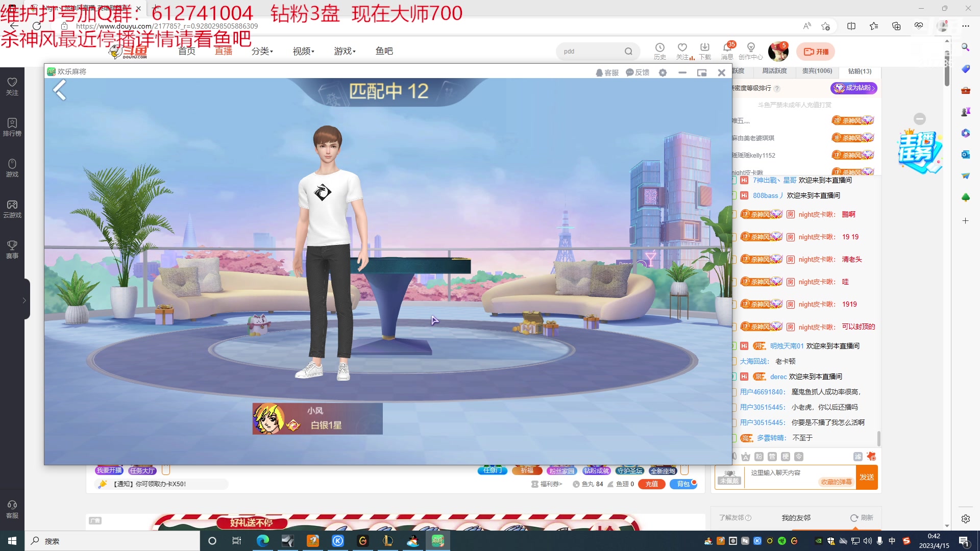
Task: Click the orange 充值 recharge button
Action: point(652,484)
